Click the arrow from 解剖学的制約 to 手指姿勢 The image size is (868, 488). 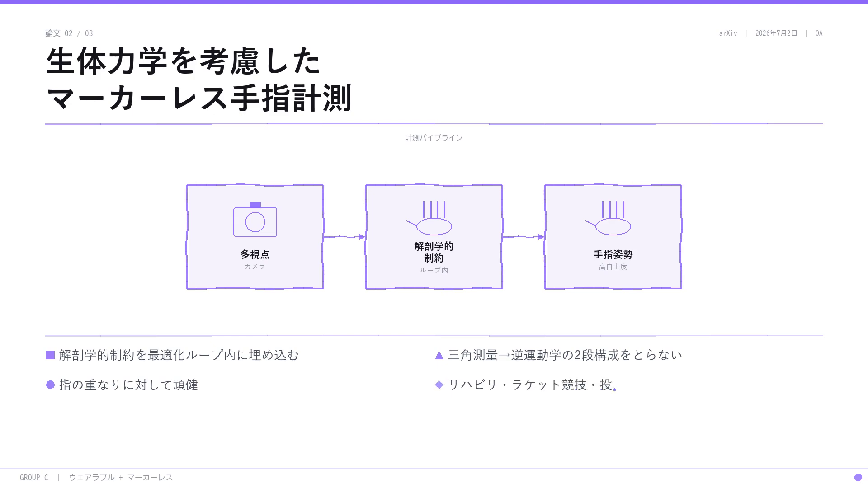point(524,237)
